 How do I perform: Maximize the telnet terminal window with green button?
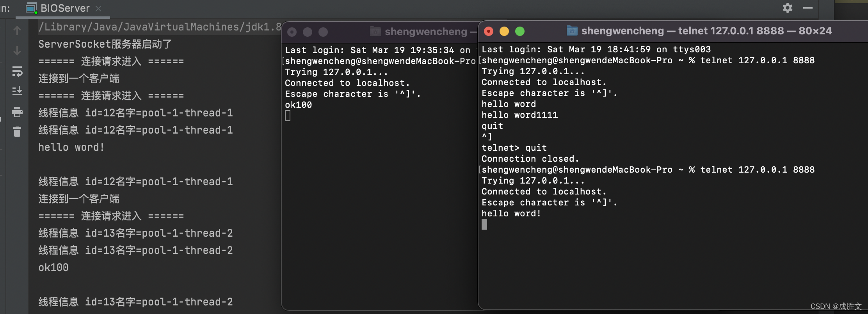tap(520, 31)
